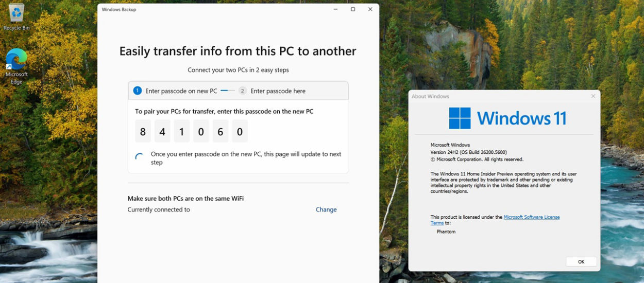Click the grey step 2 number badge
Image resolution: width=644 pixels, height=283 pixels.
(242, 91)
